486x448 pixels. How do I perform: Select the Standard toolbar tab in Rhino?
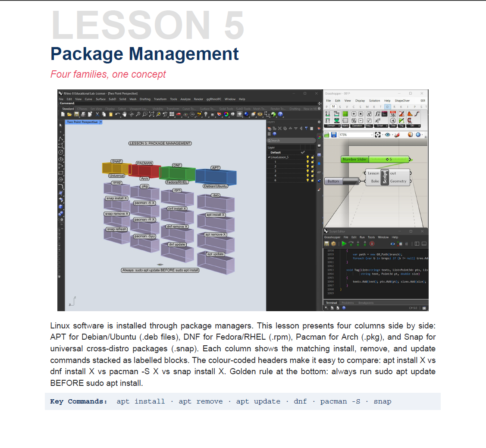68,109
